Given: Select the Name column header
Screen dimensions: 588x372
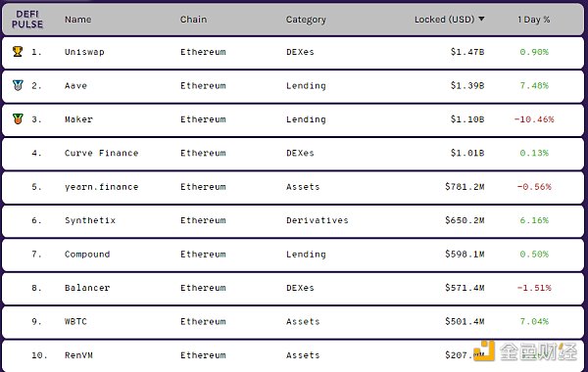Looking at the screenshot, I should [x=78, y=20].
